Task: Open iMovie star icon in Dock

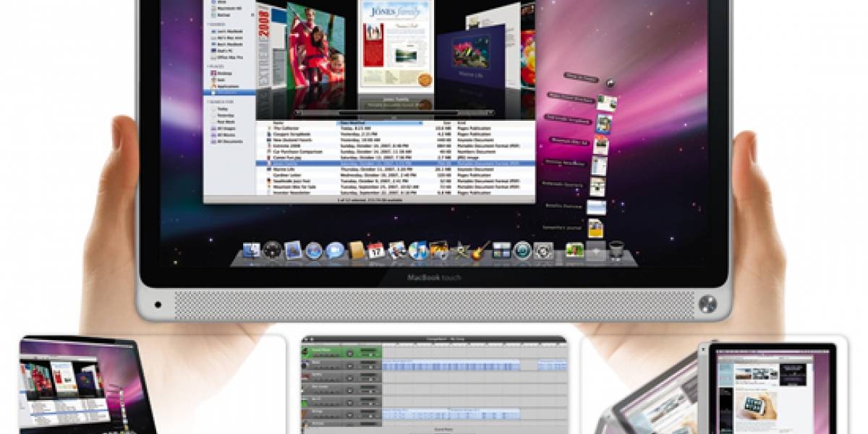Action: coord(460,250)
